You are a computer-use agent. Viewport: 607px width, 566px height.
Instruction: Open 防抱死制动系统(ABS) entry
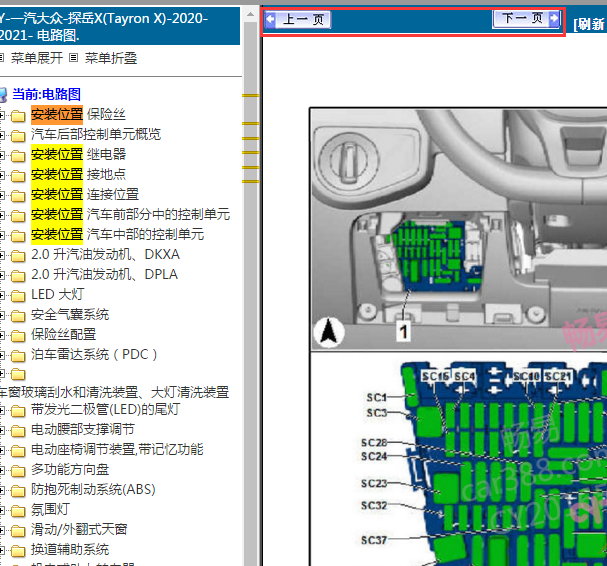(93, 489)
